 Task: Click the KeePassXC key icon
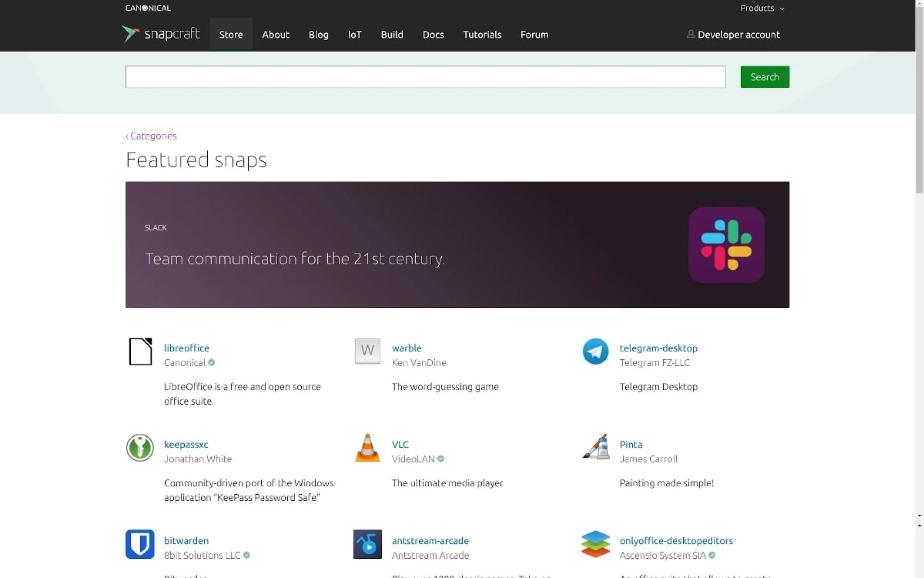click(140, 447)
